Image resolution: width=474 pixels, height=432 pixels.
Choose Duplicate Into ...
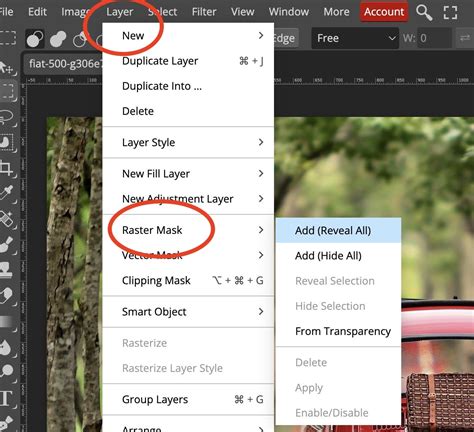click(x=188, y=86)
